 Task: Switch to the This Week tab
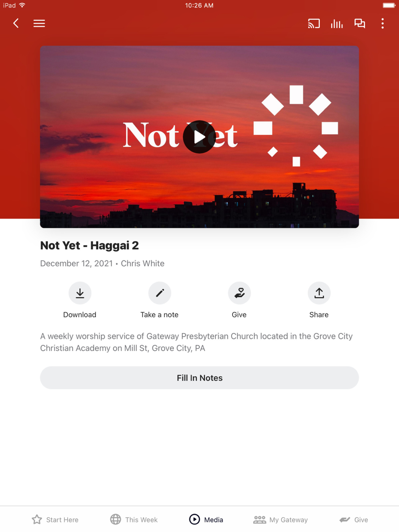coord(134,520)
